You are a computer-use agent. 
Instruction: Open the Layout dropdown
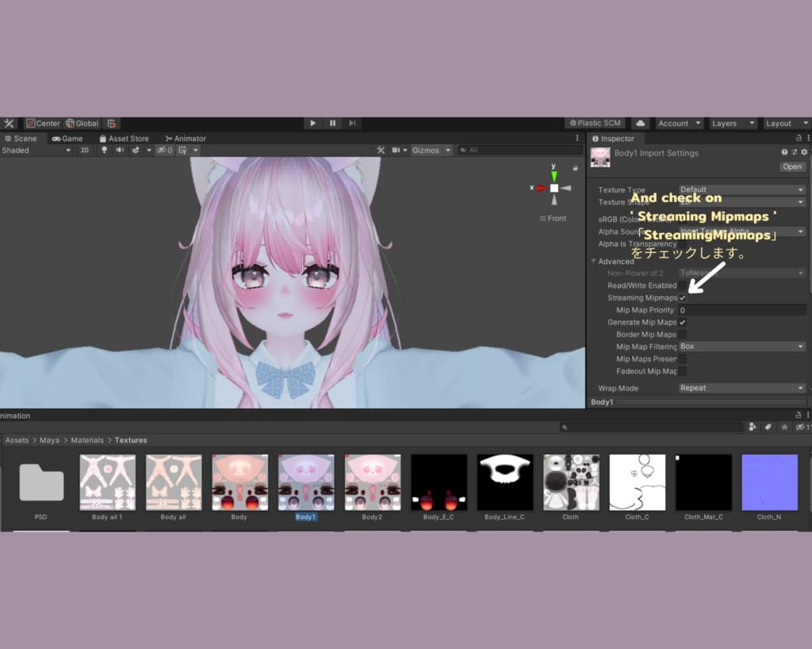coord(786,123)
